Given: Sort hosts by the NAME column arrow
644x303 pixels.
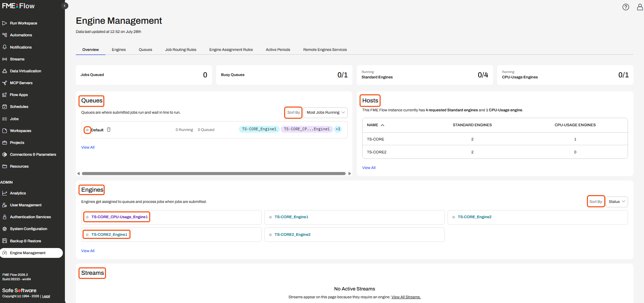Looking at the screenshot, I should coord(383,125).
